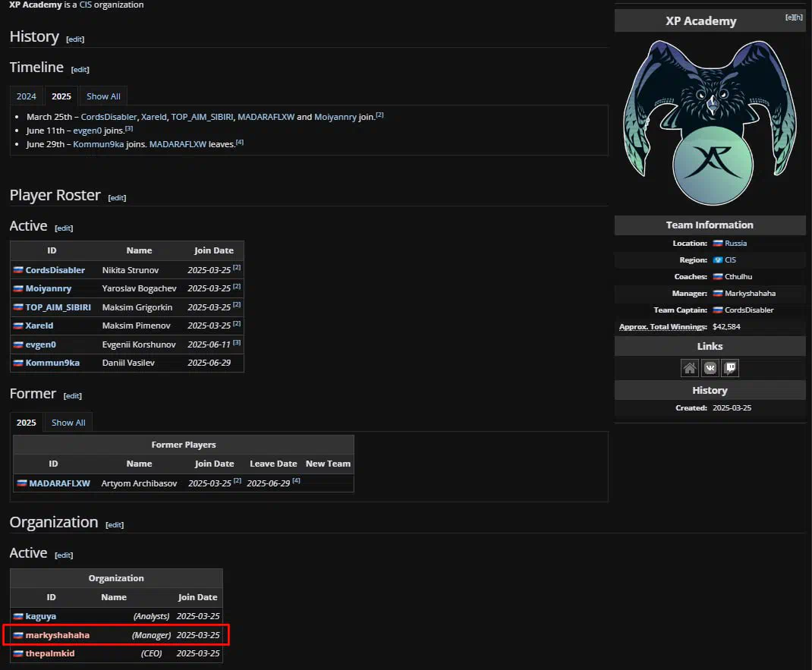Click the CIS region icon in infobox
This screenshot has height=670, width=812.
(717, 260)
